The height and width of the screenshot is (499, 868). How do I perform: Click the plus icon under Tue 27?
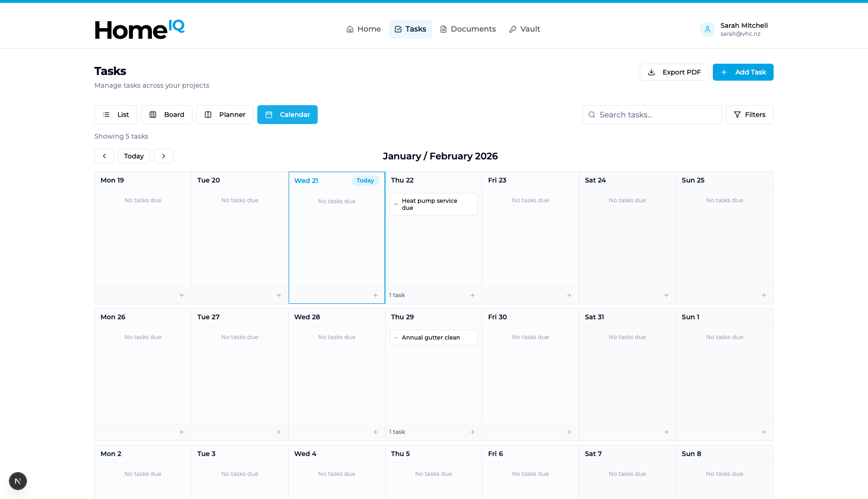click(x=278, y=432)
